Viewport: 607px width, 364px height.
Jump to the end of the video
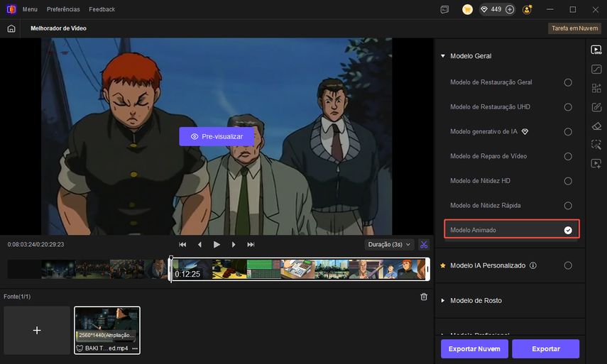click(251, 245)
